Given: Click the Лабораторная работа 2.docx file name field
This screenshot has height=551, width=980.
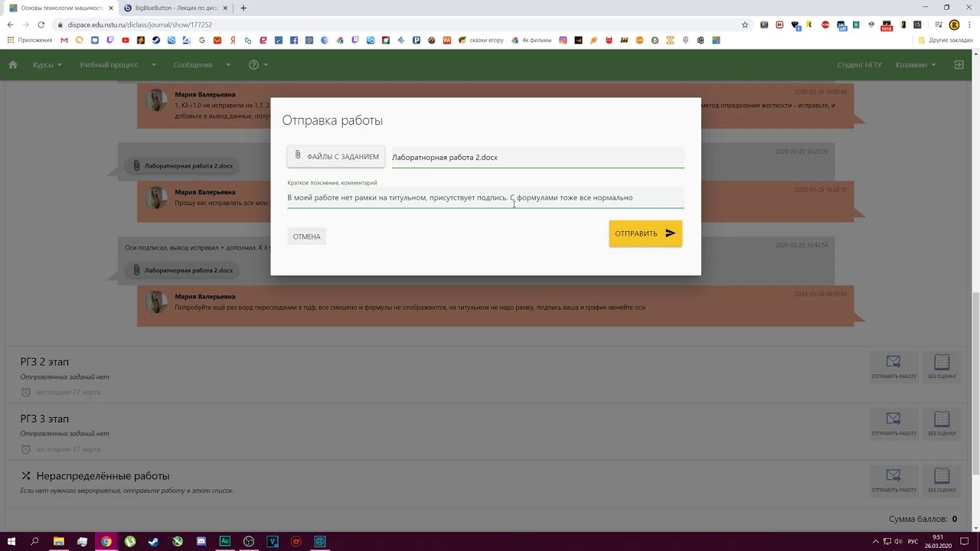Looking at the screenshot, I should click(537, 157).
